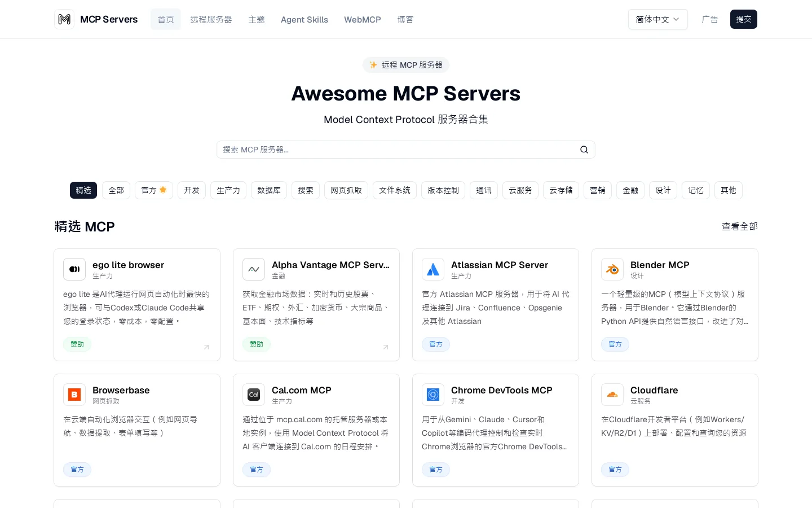Screen dimensions: 812x508
Task: Click the 广告 link
Action: 710,19
